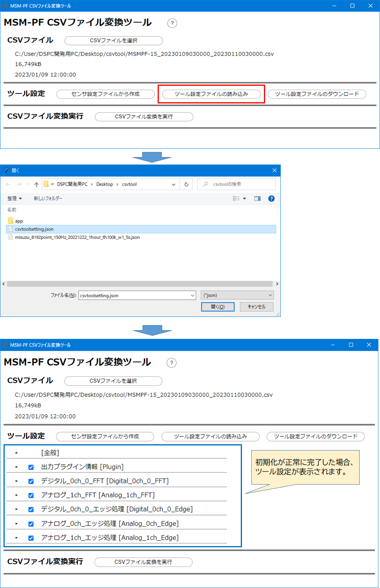Click Desktop in the breadcrumb path
Viewport: 380px width, 588px height.
point(105,184)
